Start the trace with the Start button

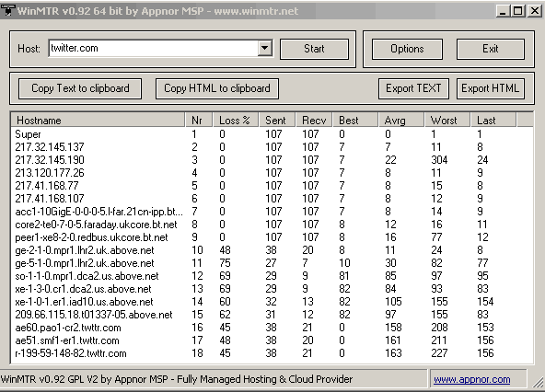click(314, 49)
